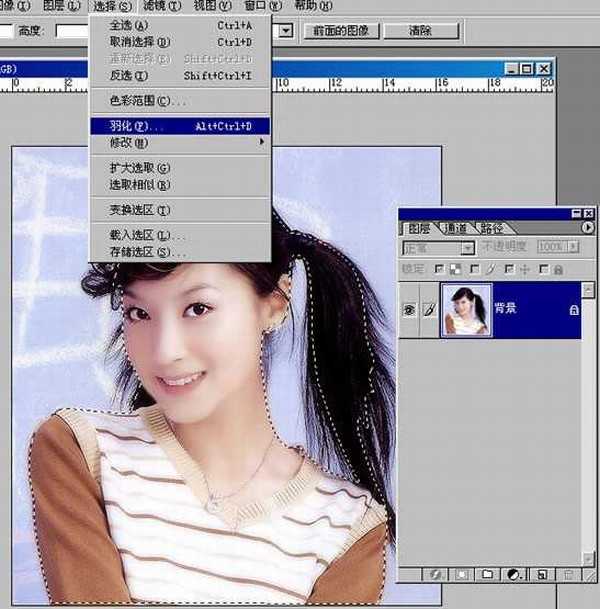The width and height of the screenshot is (600, 609).
Task: Click the new layer set folder icon
Action: [487, 575]
